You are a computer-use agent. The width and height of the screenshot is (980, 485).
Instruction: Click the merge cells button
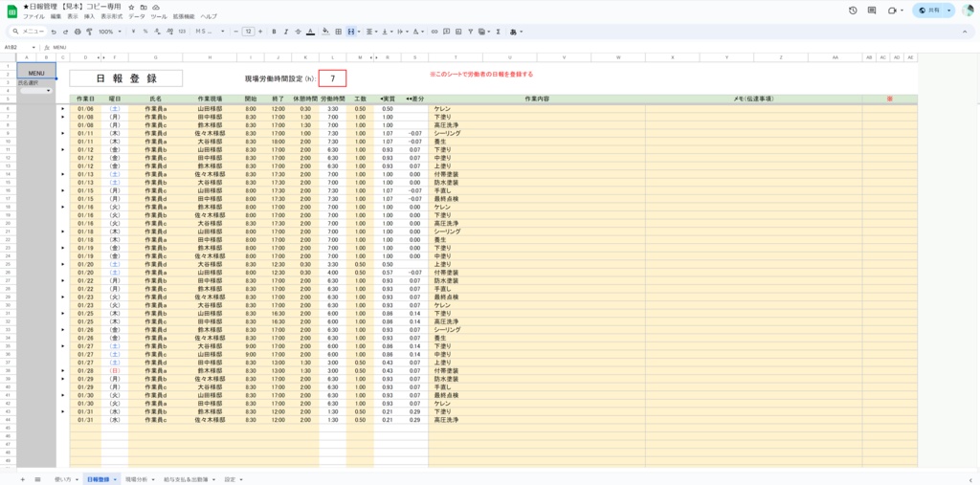350,32
